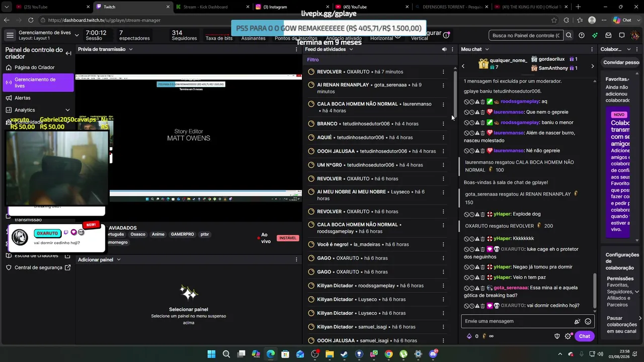Click the dashboard search magnifier button
Screen dimensions: 644x362
point(569,35)
